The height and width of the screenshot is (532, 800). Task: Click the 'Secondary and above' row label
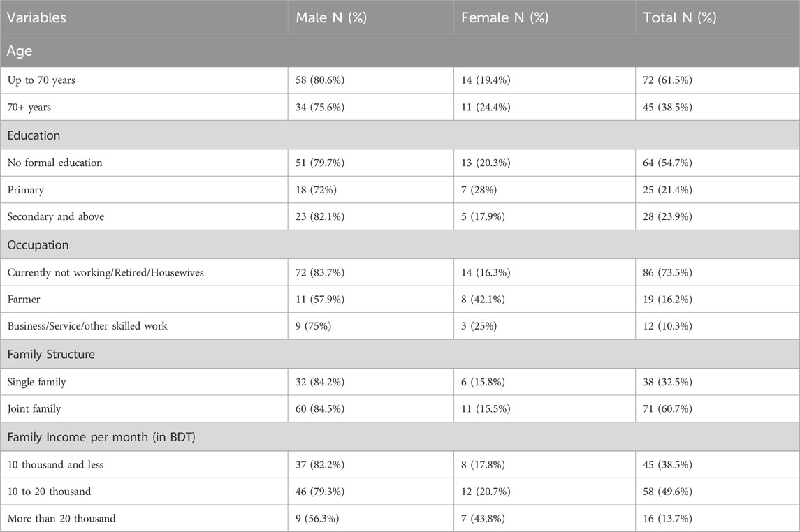click(x=55, y=216)
